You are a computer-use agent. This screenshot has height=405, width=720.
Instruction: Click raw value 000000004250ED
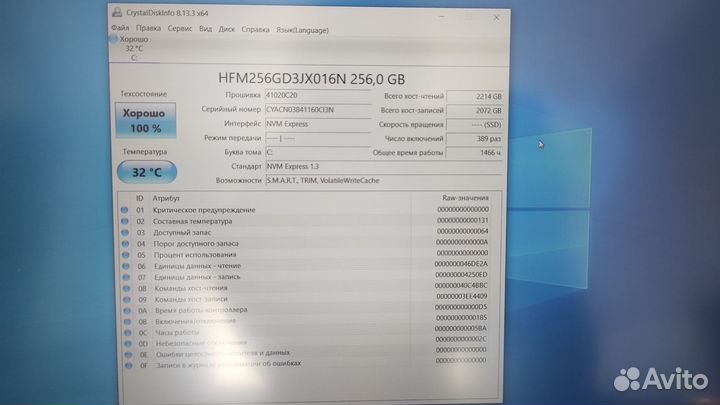[461, 275]
